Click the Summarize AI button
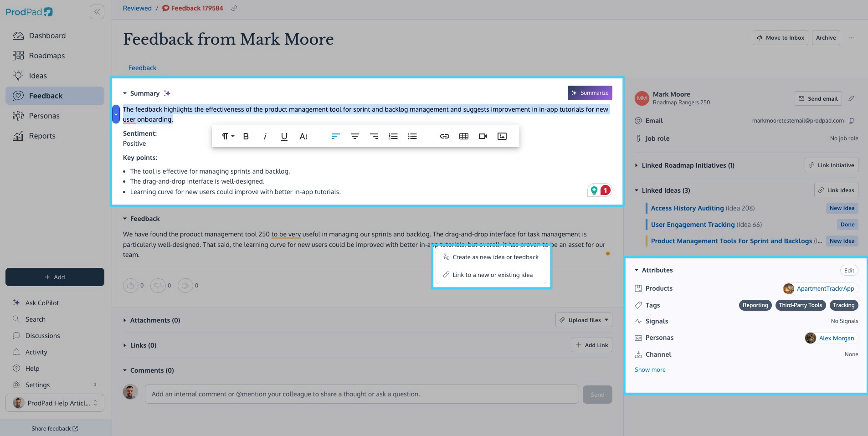 point(590,93)
